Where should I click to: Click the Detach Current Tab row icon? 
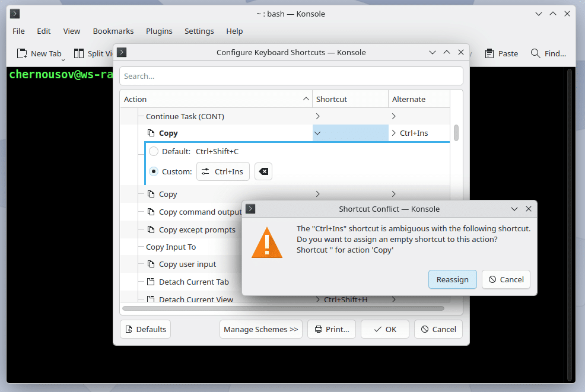coord(151,282)
